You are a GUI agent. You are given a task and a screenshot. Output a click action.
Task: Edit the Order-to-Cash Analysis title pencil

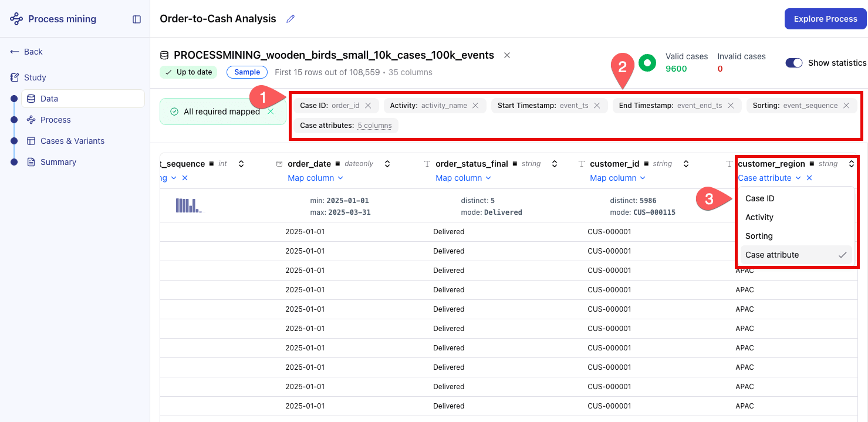[x=290, y=19]
